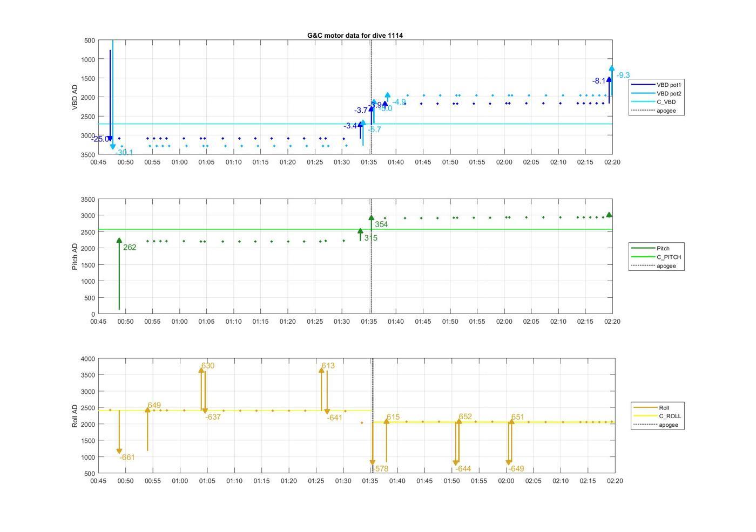Click the '-3.7' VBD annotation
Viewport: 756px width, 532px height.
click(361, 110)
